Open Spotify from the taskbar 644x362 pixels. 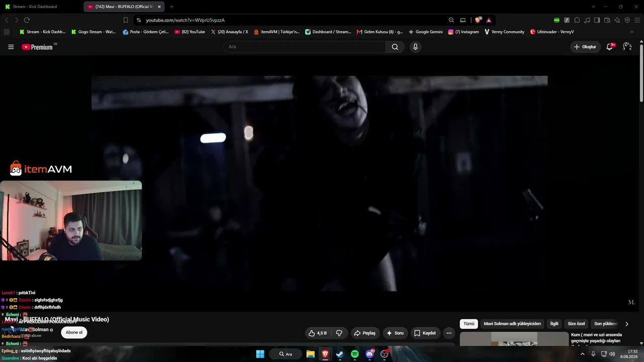pyautogui.click(x=355, y=354)
